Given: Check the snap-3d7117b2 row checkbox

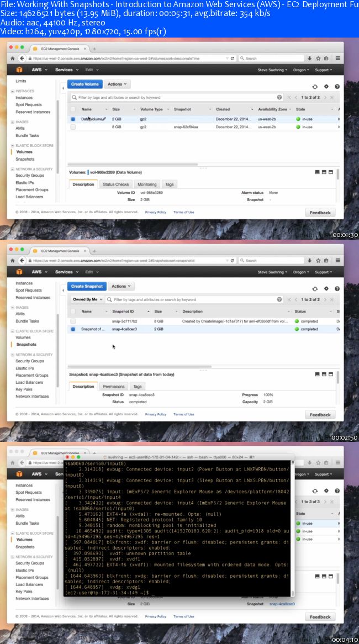Looking at the screenshot, I should tap(73, 321).
